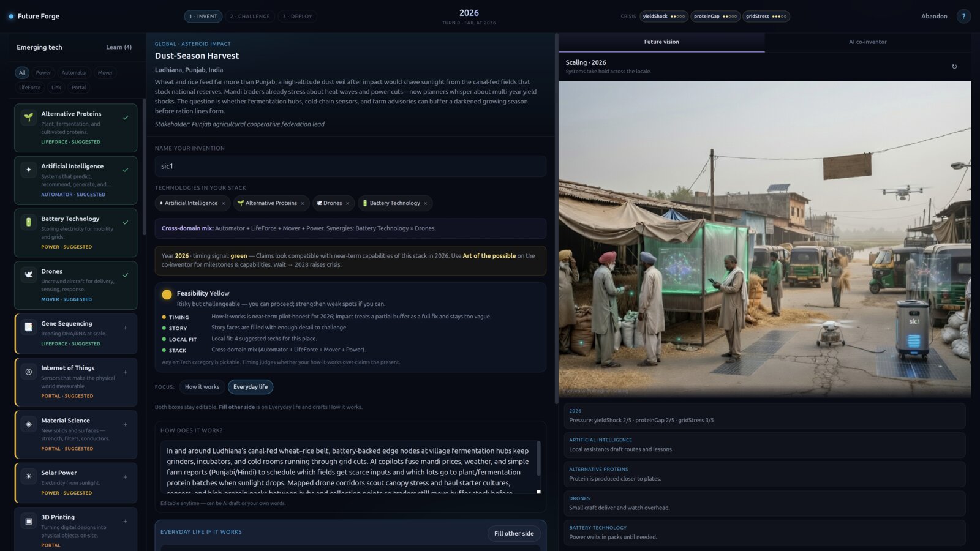Click the yellow Feasibility status circle
Screen dimensions: 980x551
point(167,294)
